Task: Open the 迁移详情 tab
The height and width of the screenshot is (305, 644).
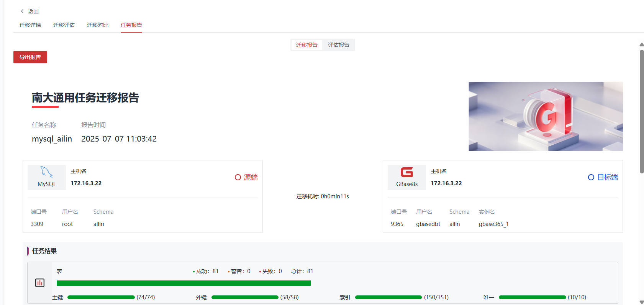Action: 30,25
